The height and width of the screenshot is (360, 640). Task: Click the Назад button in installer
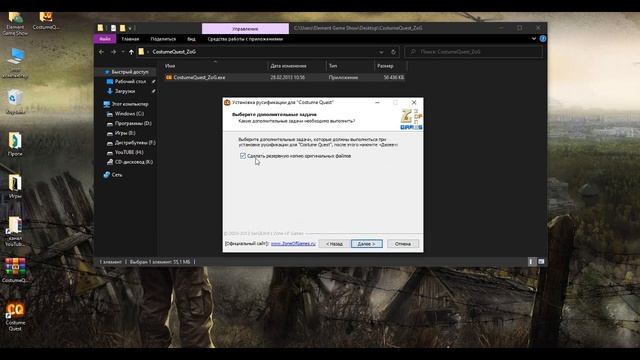point(334,244)
